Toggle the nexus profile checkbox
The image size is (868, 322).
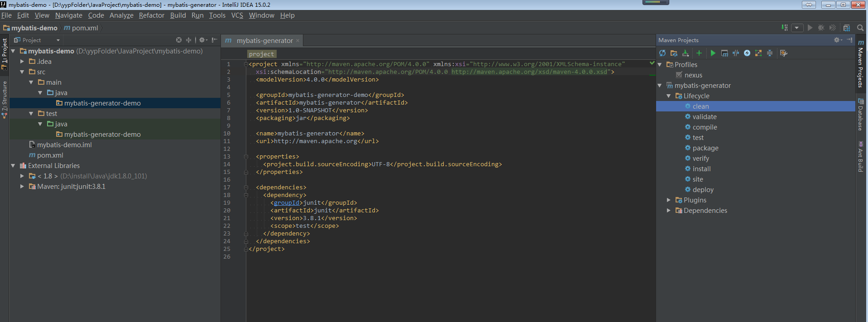coord(679,75)
